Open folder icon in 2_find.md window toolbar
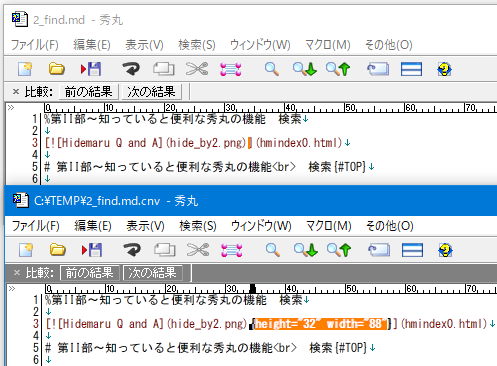Image resolution: width=497 pixels, height=366 pixels. [57, 69]
